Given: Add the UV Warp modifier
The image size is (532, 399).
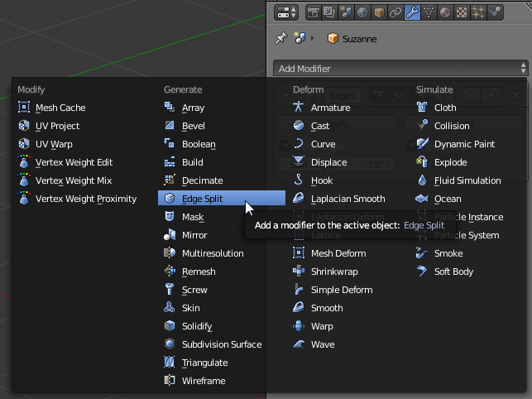Looking at the screenshot, I should pyautogui.click(x=83, y=144).
